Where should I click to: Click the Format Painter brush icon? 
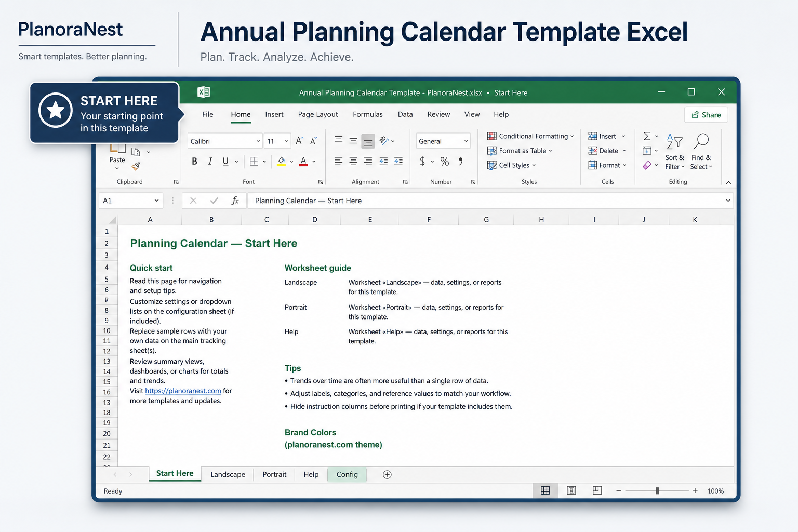coord(136,166)
